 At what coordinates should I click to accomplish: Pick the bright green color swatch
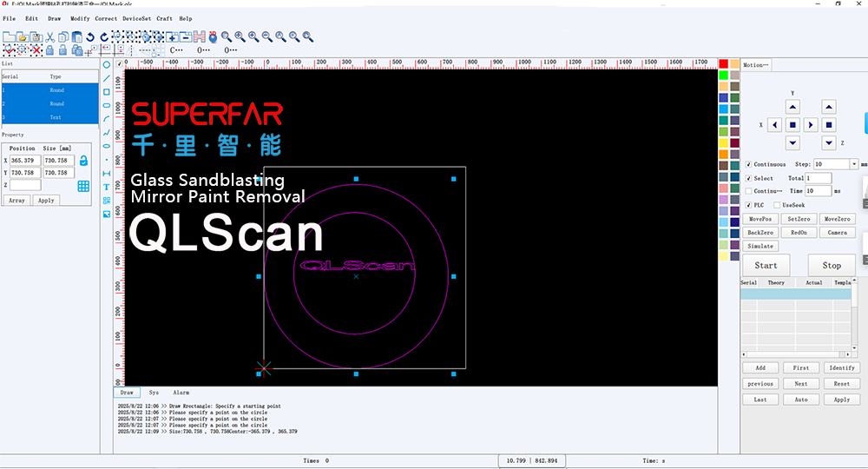point(724,75)
